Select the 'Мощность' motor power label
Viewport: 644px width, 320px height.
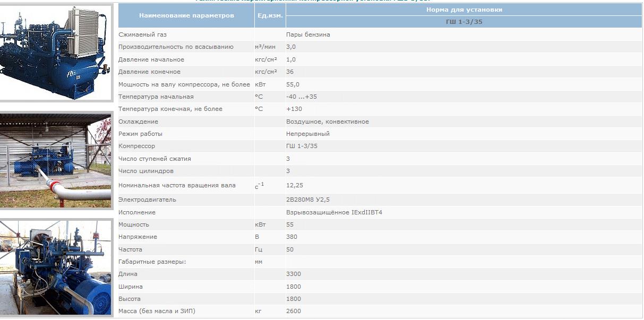coord(133,224)
